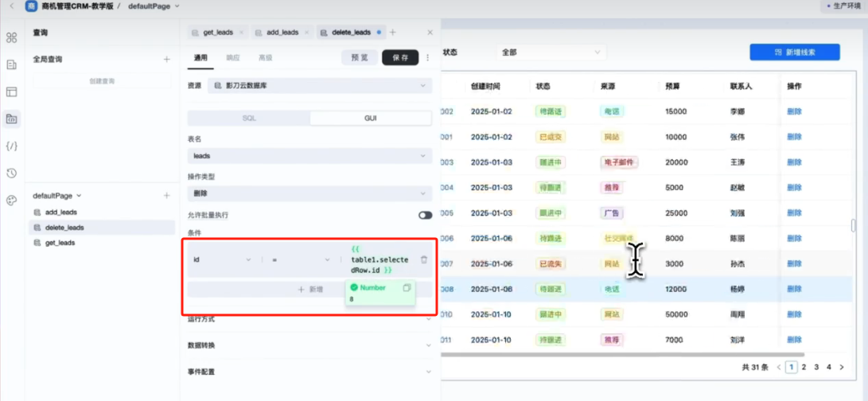This screenshot has width=868, height=401.
Task: Go to page 2 of the table
Action: pos(804,368)
